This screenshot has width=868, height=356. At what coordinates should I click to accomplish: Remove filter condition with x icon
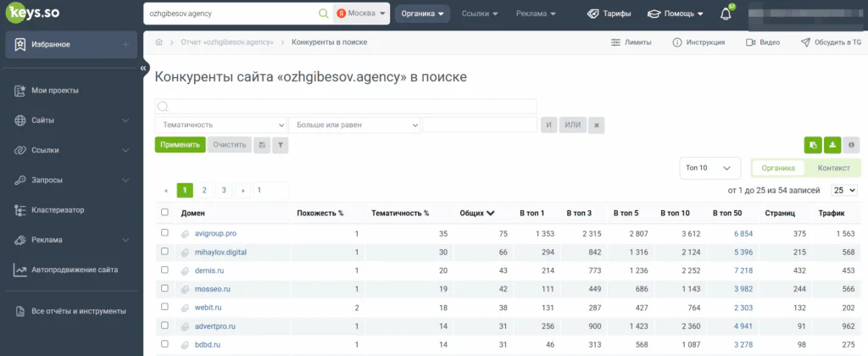coord(596,125)
